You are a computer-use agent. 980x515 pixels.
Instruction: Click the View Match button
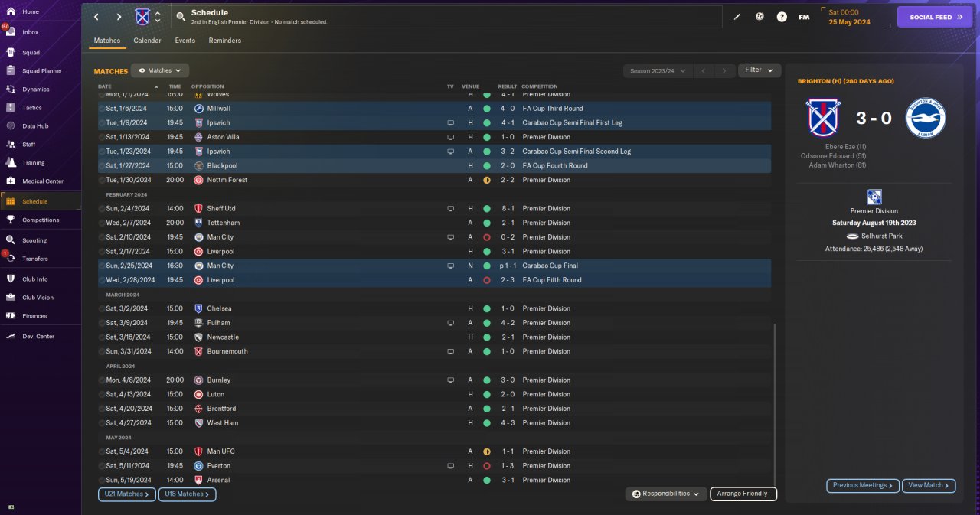(x=929, y=485)
